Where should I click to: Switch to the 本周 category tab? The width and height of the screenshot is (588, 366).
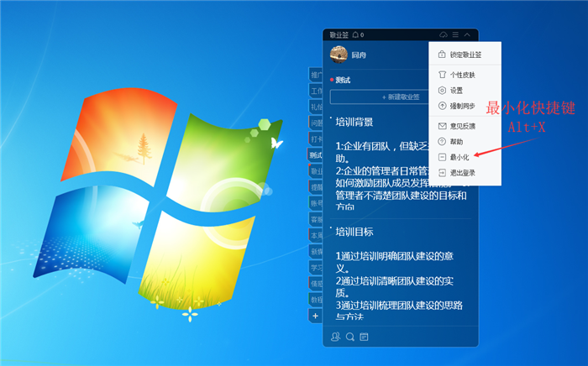click(x=316, y=236)
